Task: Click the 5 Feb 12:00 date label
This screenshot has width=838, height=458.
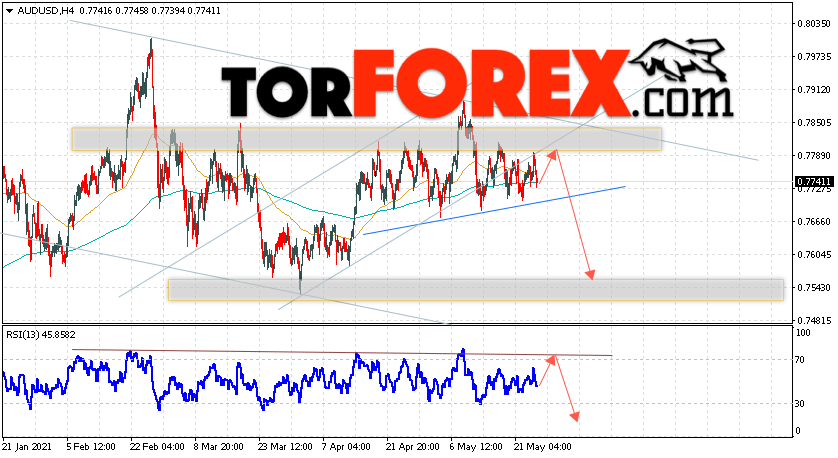Action: pos(90,447)
